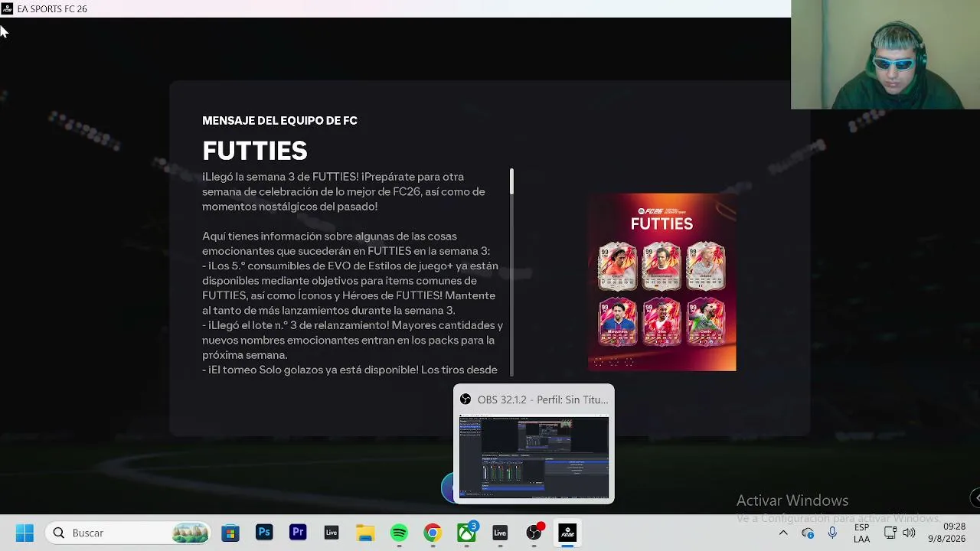Click the search highlights image in Buscar box
This screenshot has height=551, width=980.
pyautogui.click(x=190, y=533)
